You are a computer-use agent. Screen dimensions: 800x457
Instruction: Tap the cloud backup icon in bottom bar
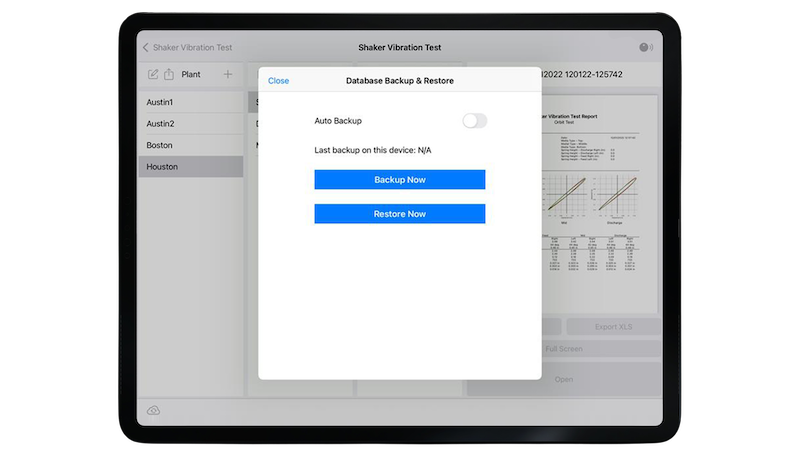(x=153, y=411)
